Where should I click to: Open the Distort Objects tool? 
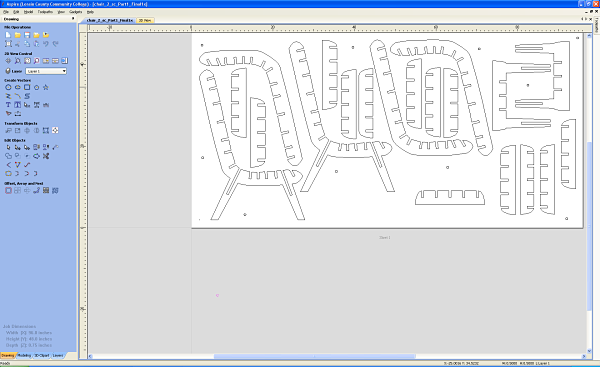(x=46, y=130)
